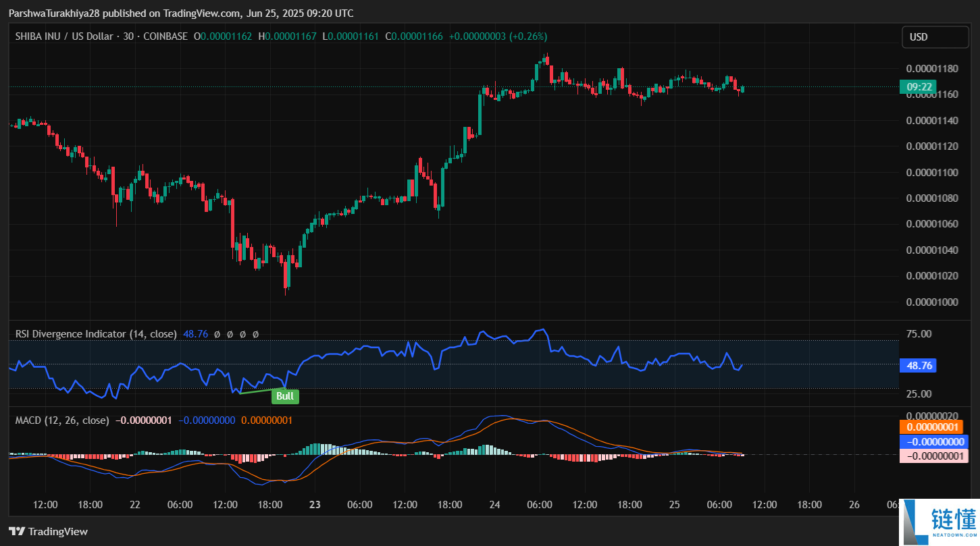Click the green Bull divergence marker
This screenshot has height=546, width=980.
(x=284, y=396)
